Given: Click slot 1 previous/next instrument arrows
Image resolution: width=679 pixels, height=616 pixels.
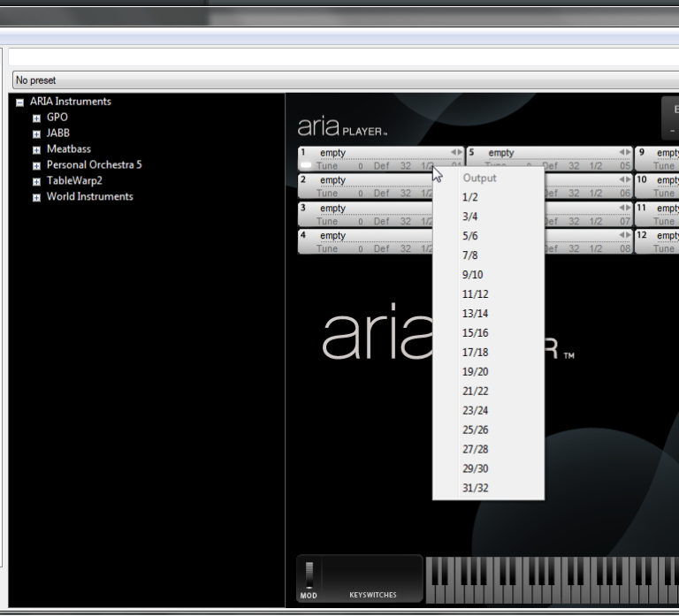Looking at the screenshot, I should (x=456, y=152).
